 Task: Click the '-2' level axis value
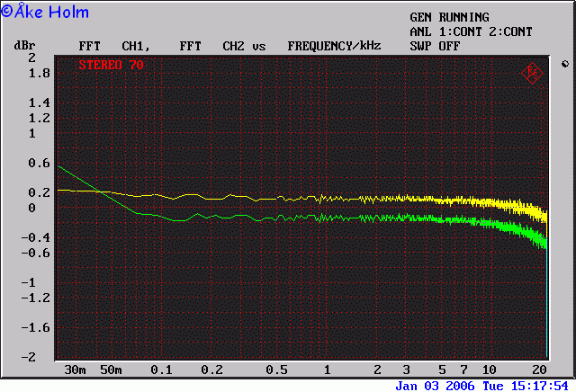[x=28, y=357]
